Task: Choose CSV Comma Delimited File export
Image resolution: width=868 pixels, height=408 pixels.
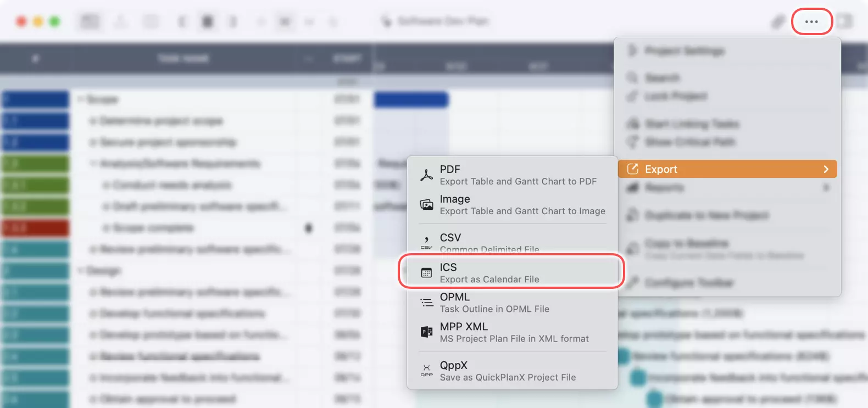Action: pos(489,242)
